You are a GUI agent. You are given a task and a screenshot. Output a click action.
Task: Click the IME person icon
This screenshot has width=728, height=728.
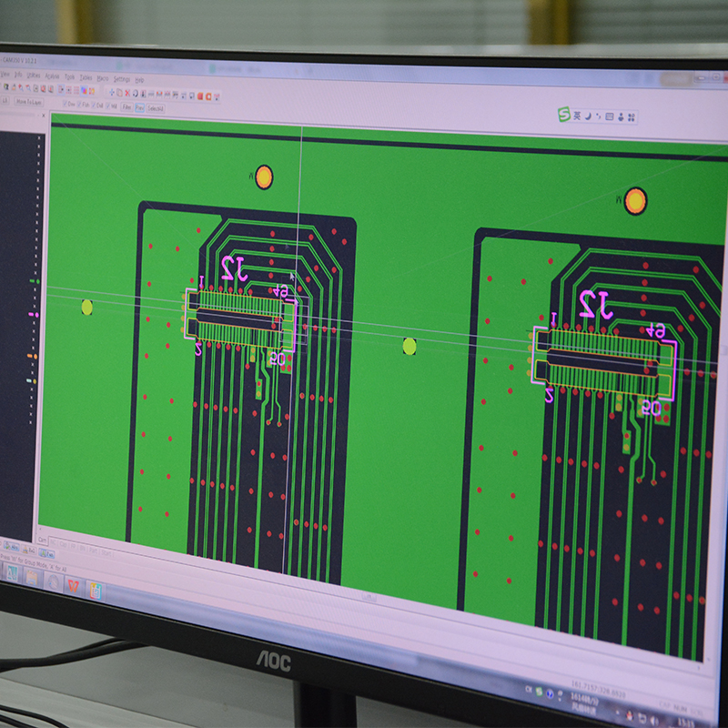[621, 117]
